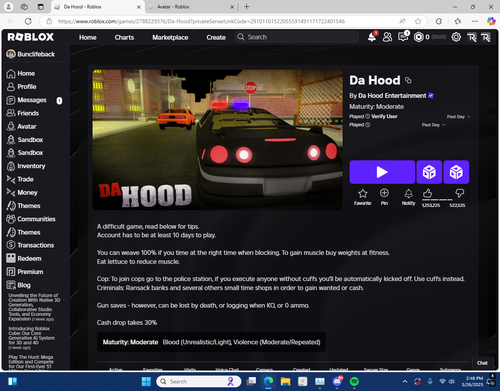
Task: Open the notifications bell in Roblox header
Action: [x=372, y=37]
